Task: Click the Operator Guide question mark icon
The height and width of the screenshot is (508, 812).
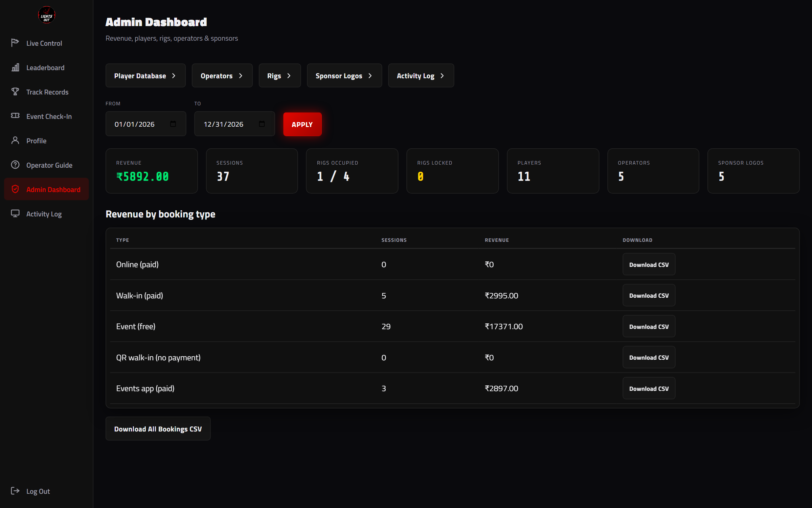Action: 15,165
